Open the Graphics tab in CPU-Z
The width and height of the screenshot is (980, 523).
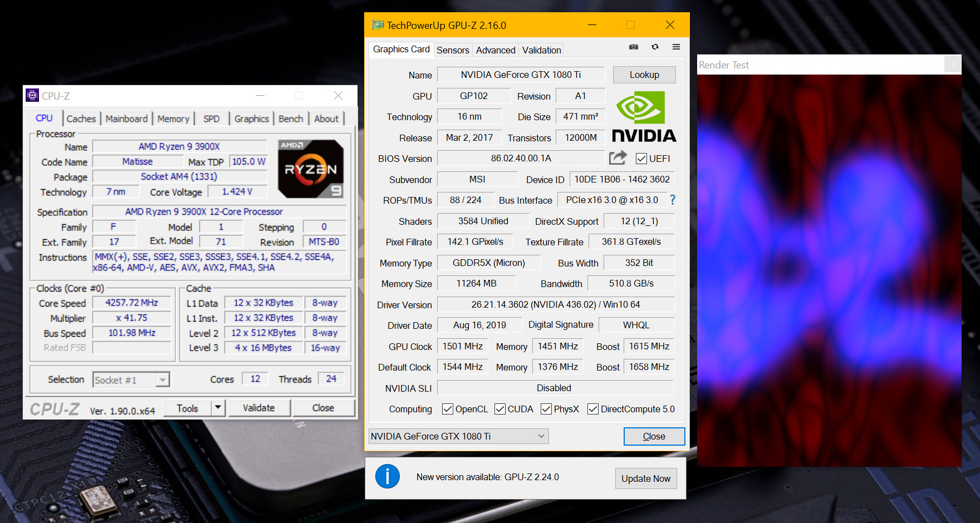[252, 119]
